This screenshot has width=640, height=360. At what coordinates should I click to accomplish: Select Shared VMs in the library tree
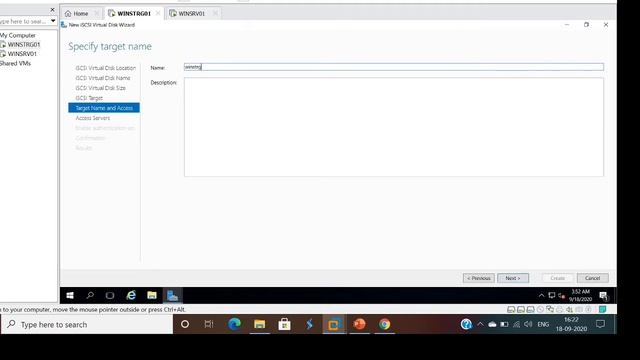(x=15, y=63)
